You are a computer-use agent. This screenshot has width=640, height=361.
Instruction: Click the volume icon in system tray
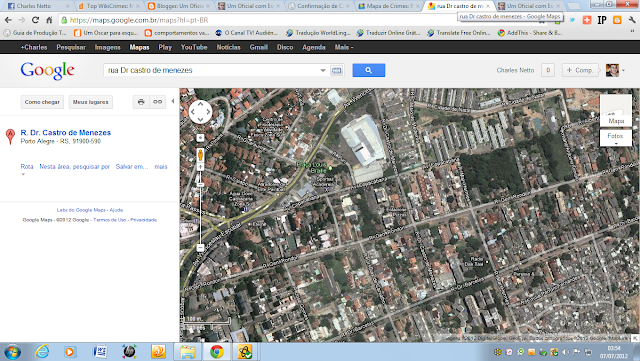click(566, 352)
